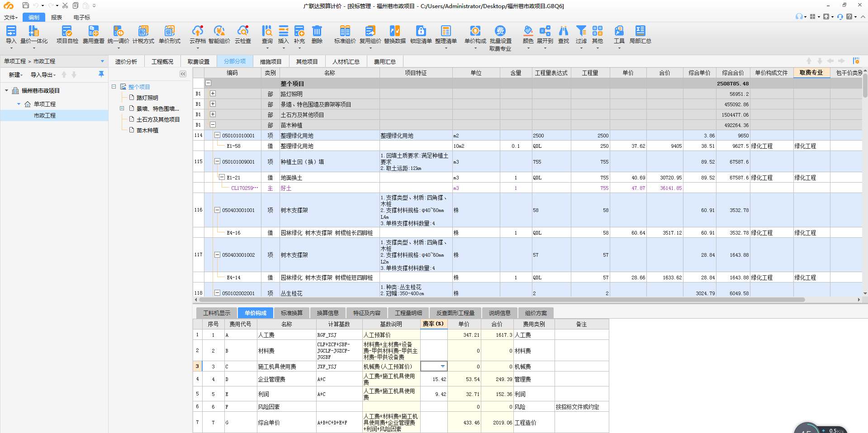868x433 pixels.
Task: Collapse item 050101010001 row
Action: [217, 135]
